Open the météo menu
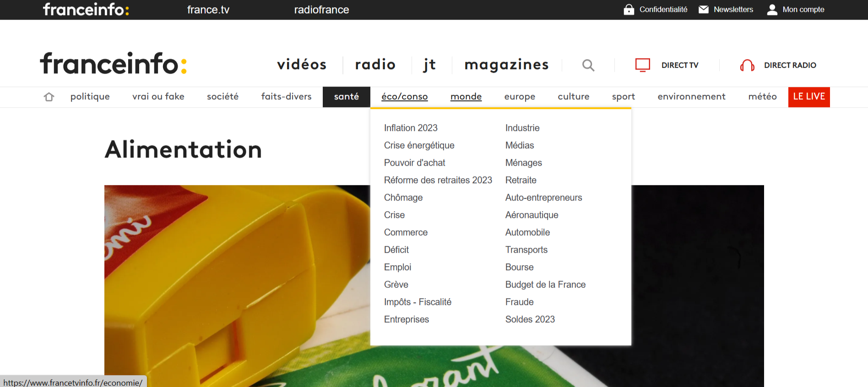The image size is (868, 387). (763, 97)
